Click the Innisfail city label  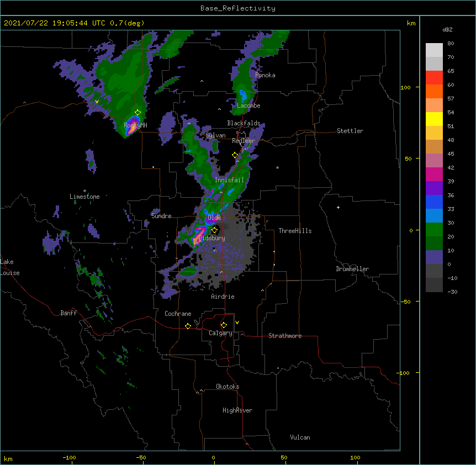pos(230,180)
